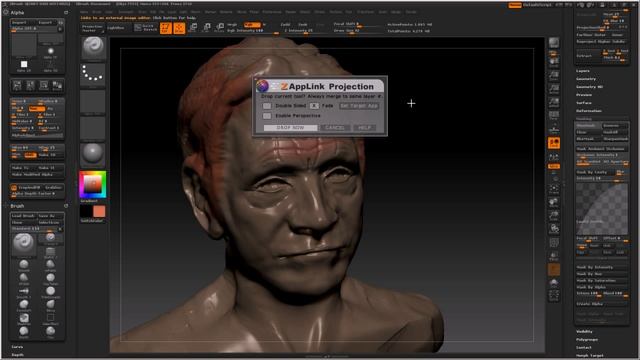
Task: Activate Quick Sketch mode
Action: pos(146,28)
